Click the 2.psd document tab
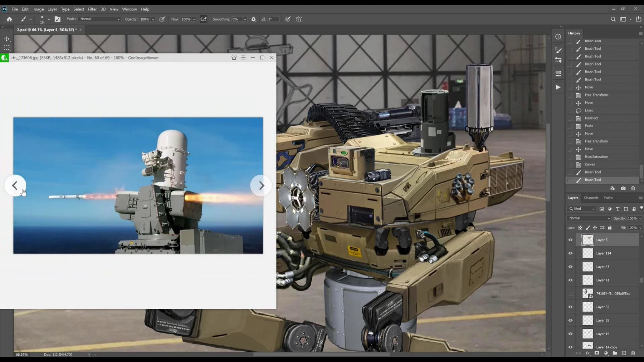The width and height of the screenshot is (644, 362). 47,30
